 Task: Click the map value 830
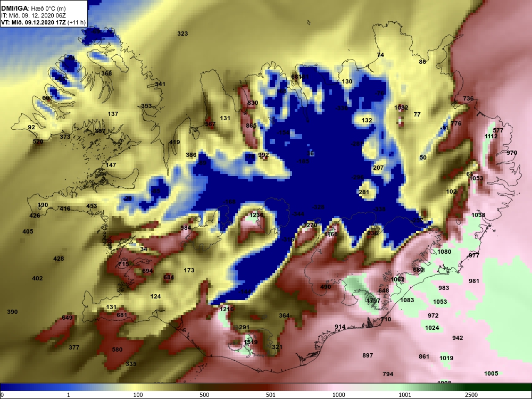252,103
